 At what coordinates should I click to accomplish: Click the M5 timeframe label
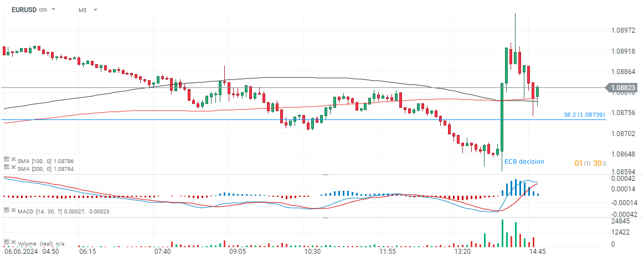[x=83, y=10]
